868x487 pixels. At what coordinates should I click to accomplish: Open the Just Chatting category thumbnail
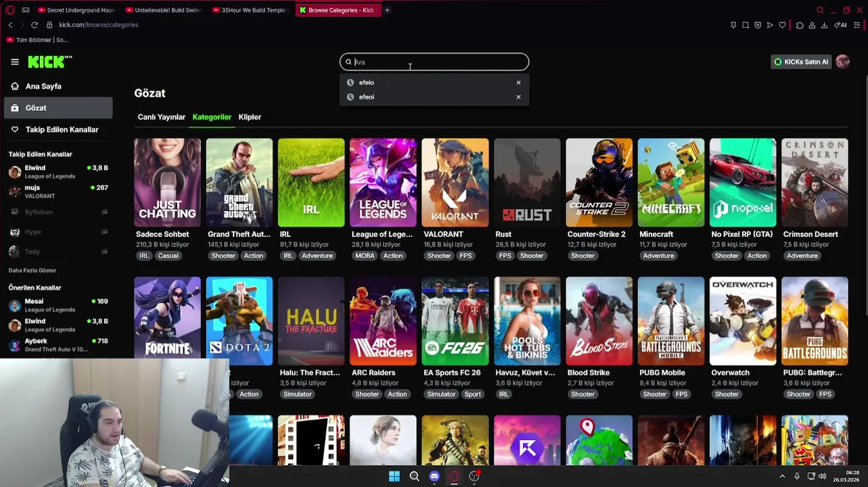[167, 183]
